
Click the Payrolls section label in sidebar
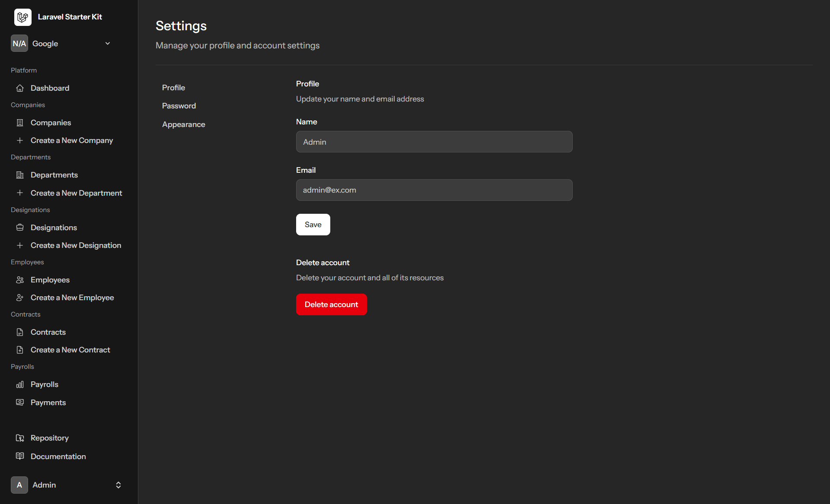[x=22, y=367]
